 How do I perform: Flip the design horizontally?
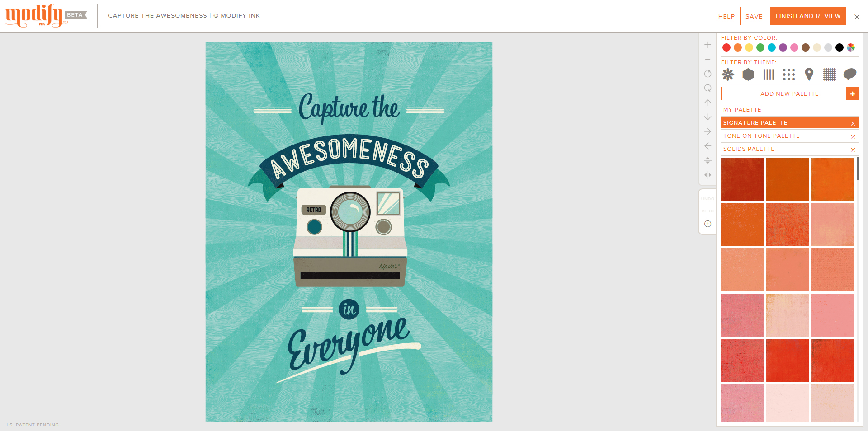[x=708, y=175]
